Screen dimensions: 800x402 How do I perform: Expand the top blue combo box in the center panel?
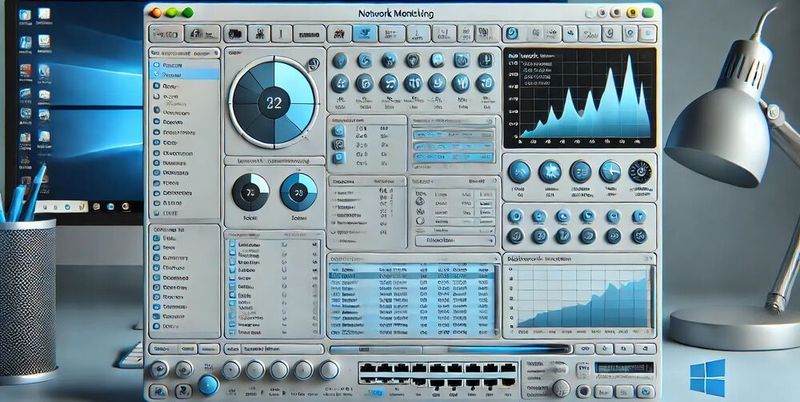452,131
